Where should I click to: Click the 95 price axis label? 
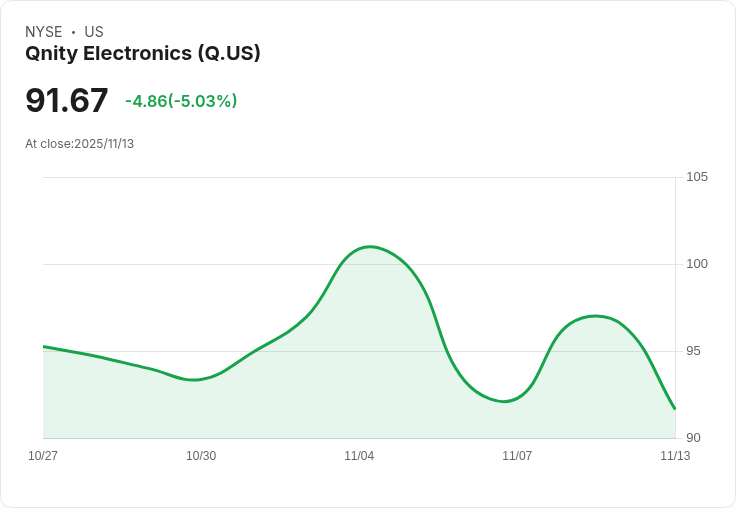point(693,351)
